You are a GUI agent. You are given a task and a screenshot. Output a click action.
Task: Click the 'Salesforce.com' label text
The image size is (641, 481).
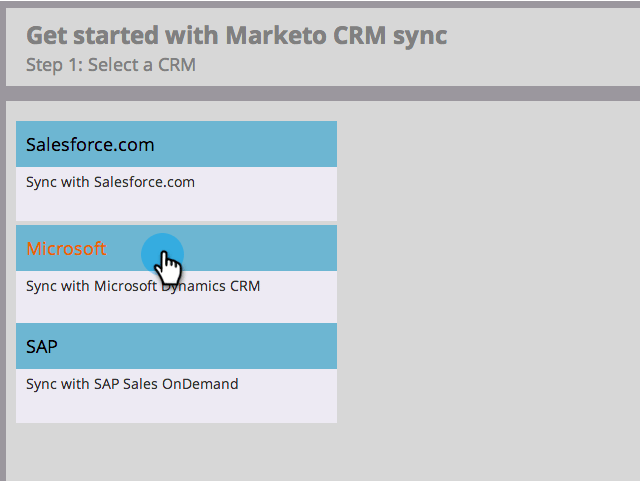tap(90, 144)
